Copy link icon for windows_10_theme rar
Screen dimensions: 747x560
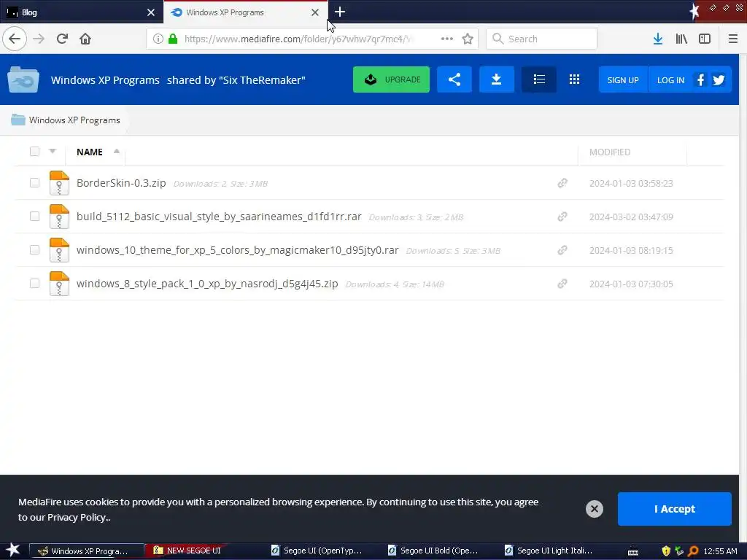[562, 250]
